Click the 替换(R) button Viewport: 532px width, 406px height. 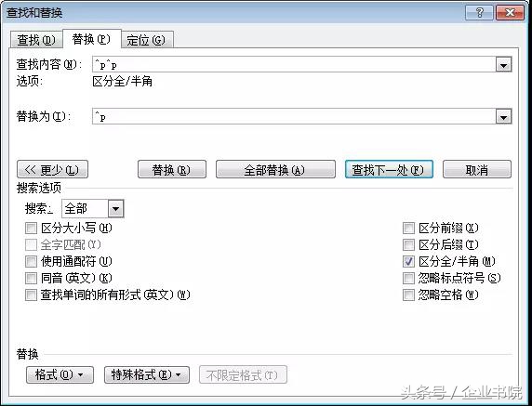172,169
